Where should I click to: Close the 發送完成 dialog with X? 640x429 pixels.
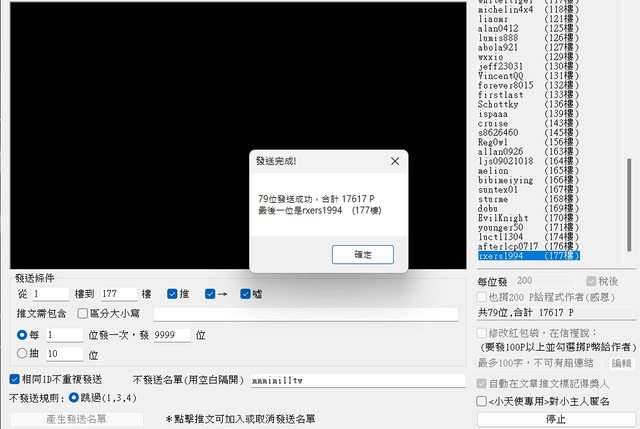click(395, 160)
